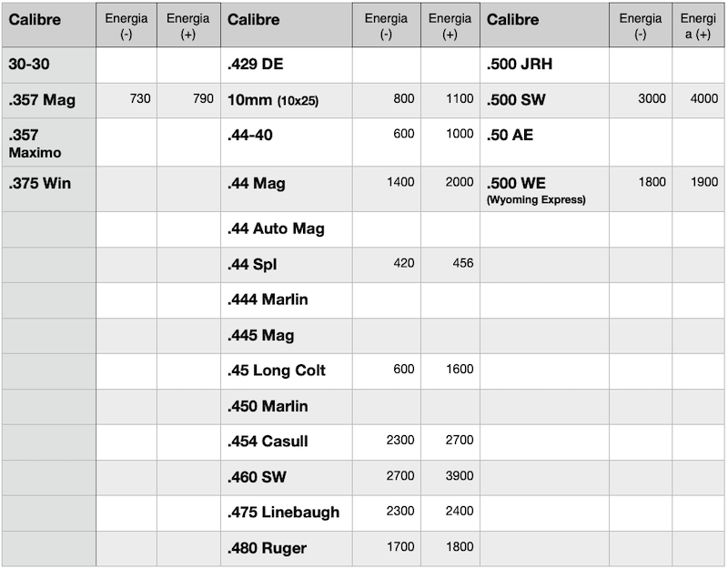Click the 3900 energy cell
This screenshot has width=728, height=569.
[459, 476]
